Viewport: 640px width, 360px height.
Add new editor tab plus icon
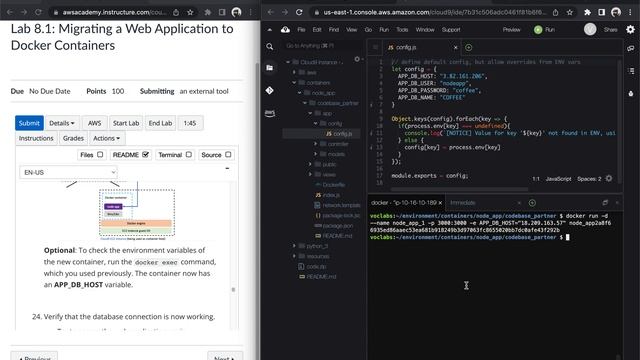coord(469,48)
